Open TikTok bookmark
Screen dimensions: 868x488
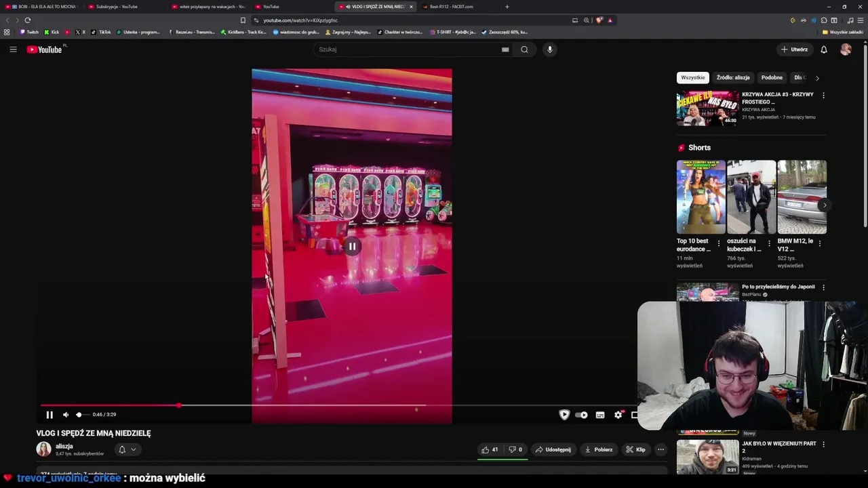102,32
